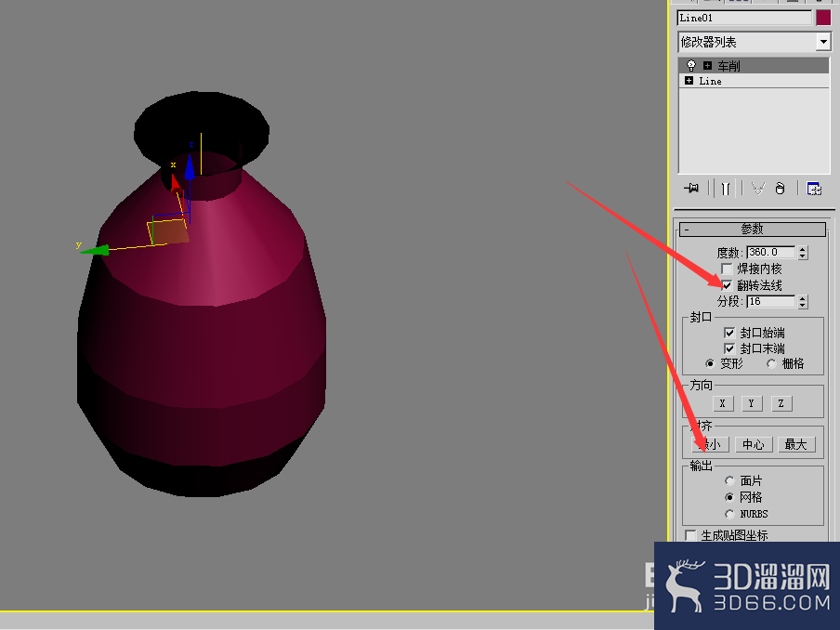Toggle 封口末端 checkbox
840x630 pixels.
click(x=729, y=348)
